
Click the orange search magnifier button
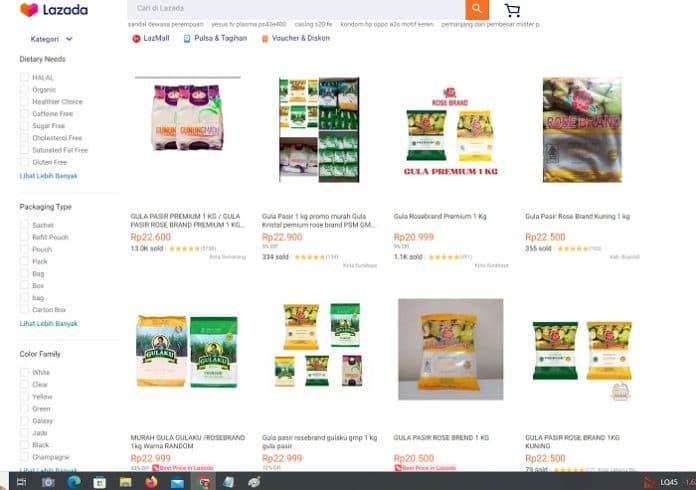pyautogui.click(x=477, y=9)
